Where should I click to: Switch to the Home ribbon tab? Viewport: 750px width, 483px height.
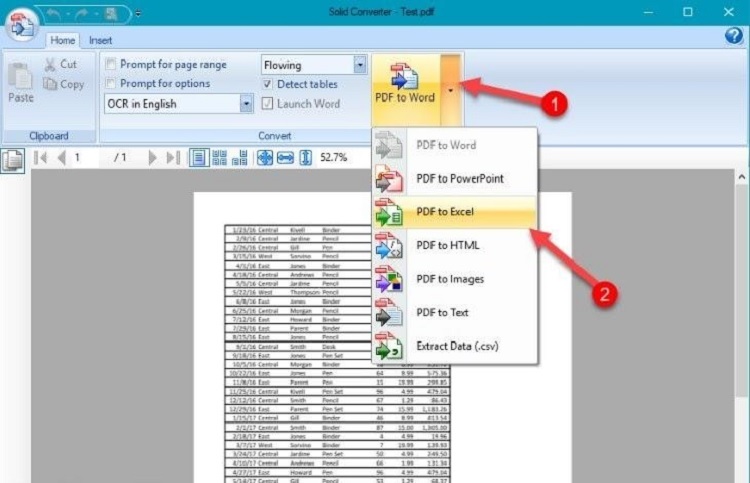[63, 40]
